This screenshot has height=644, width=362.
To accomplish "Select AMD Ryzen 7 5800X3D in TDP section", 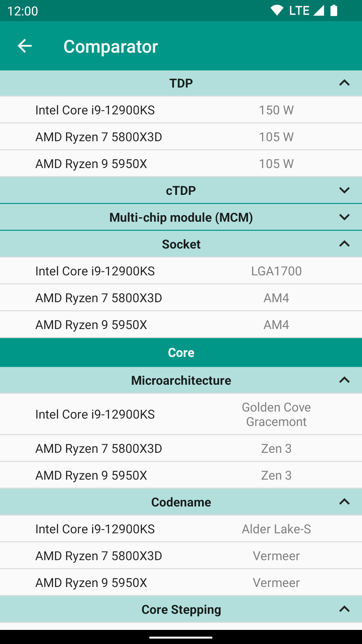I will pos(99,137).
